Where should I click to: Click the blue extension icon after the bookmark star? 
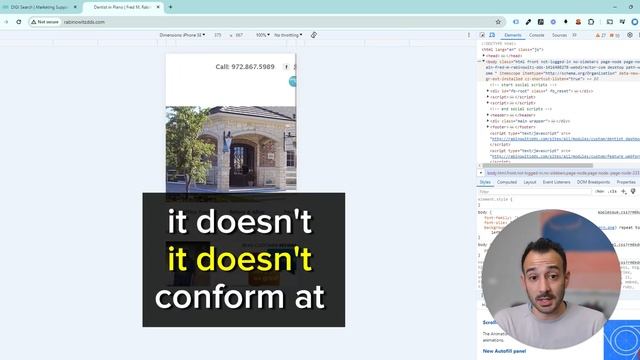[516, 22]
